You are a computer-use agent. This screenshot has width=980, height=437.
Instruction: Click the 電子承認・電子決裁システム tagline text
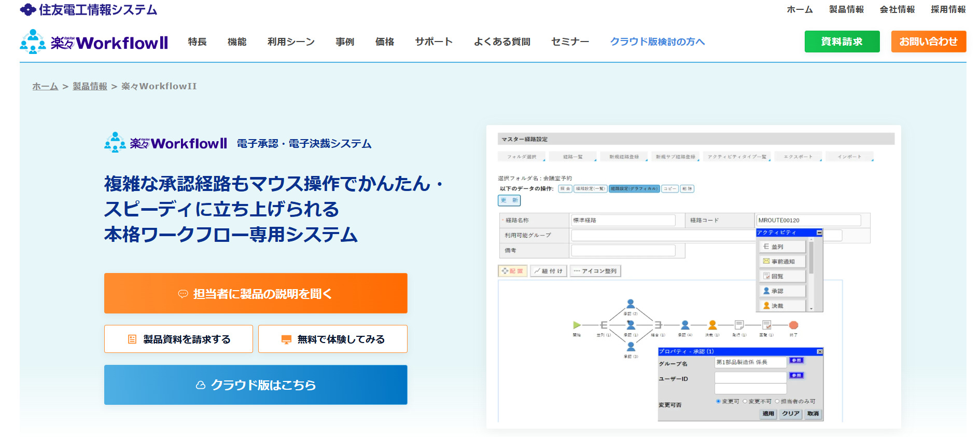(304, 144)
